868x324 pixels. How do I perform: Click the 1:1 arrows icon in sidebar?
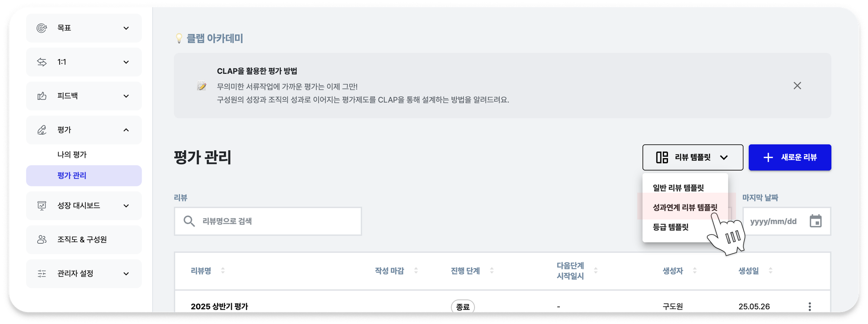[42, 62]
